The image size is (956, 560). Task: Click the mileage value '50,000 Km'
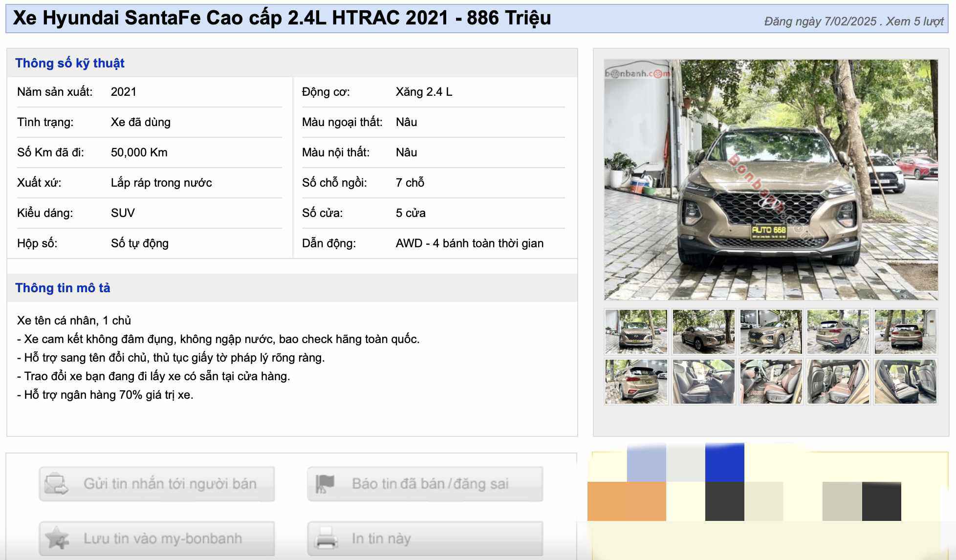pyautogui.click(x=139, y=152)
